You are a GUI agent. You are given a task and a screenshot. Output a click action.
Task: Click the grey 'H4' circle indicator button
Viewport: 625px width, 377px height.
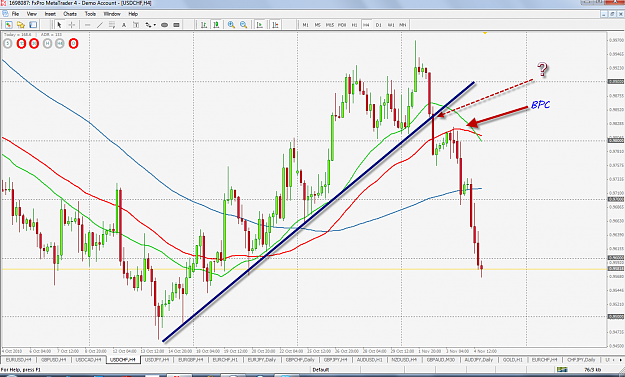(x=60, y=43)
